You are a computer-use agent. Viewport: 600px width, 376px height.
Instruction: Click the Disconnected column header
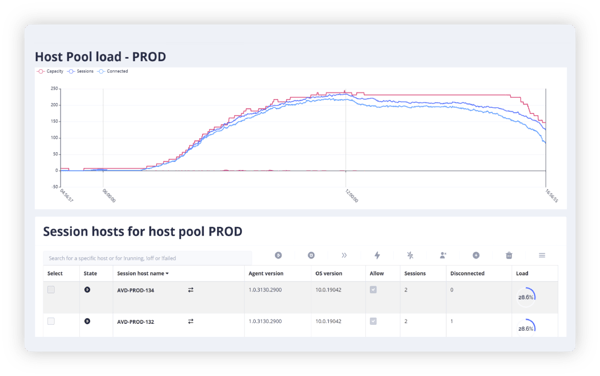point(467,273)
